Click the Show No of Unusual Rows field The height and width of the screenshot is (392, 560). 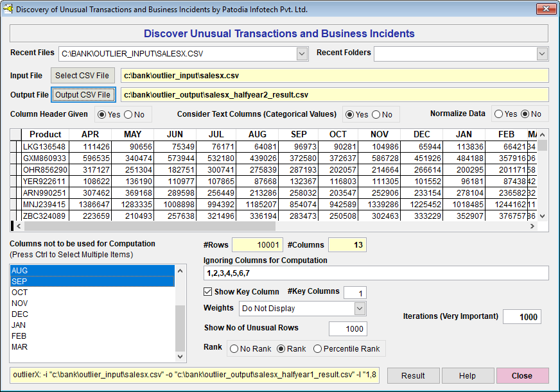(x=347, y=328)
